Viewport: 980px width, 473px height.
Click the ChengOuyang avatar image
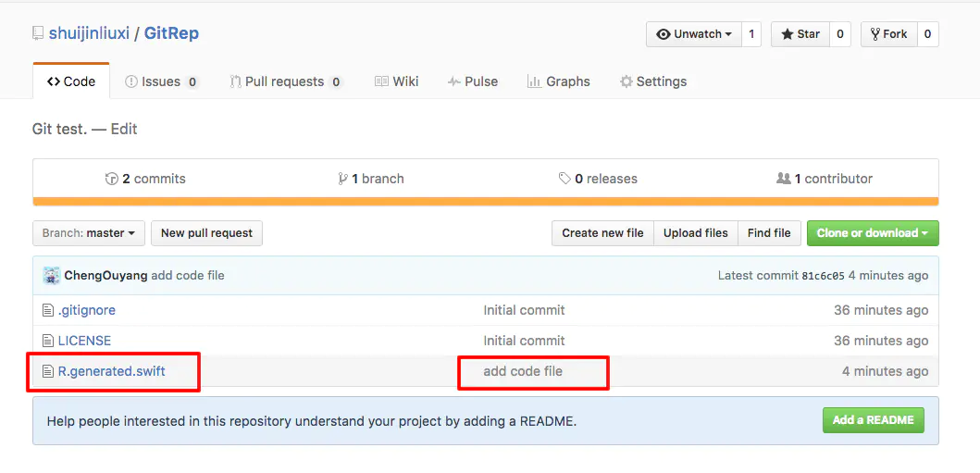(x=51, y=276)
